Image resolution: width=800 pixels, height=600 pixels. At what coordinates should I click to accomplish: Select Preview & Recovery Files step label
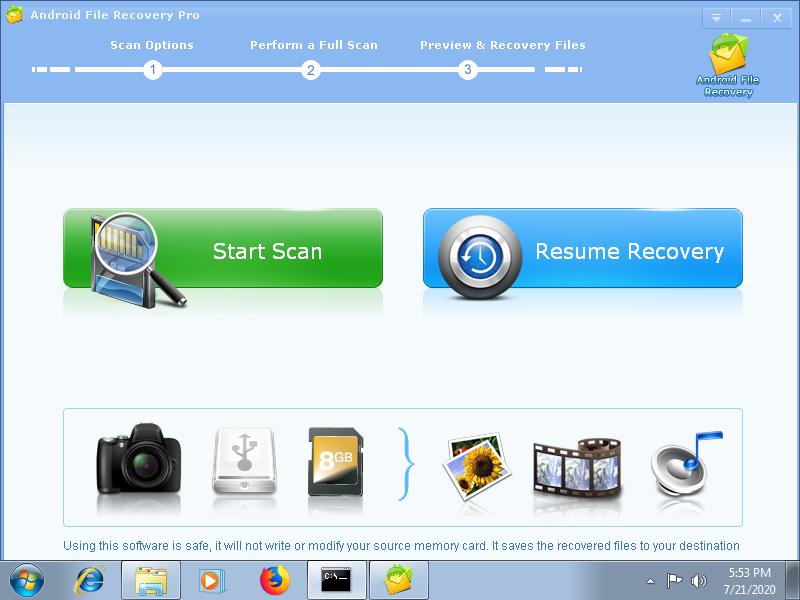tap(503, 45)
